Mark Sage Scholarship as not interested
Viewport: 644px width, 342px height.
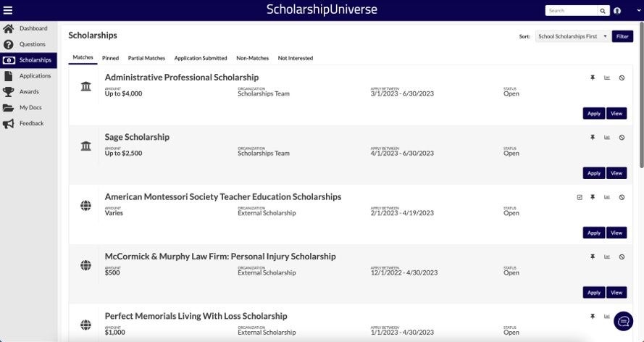pyautogui.click(x=622, y=138)
